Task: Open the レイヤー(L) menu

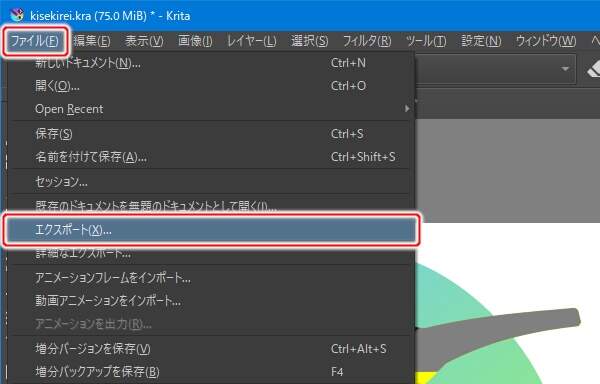Action: pos(251,41)
